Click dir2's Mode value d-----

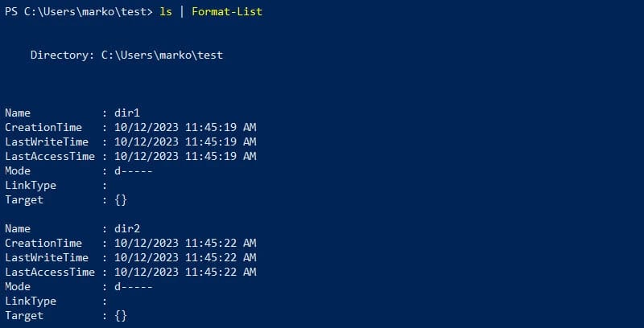click(x=134, y=287)
